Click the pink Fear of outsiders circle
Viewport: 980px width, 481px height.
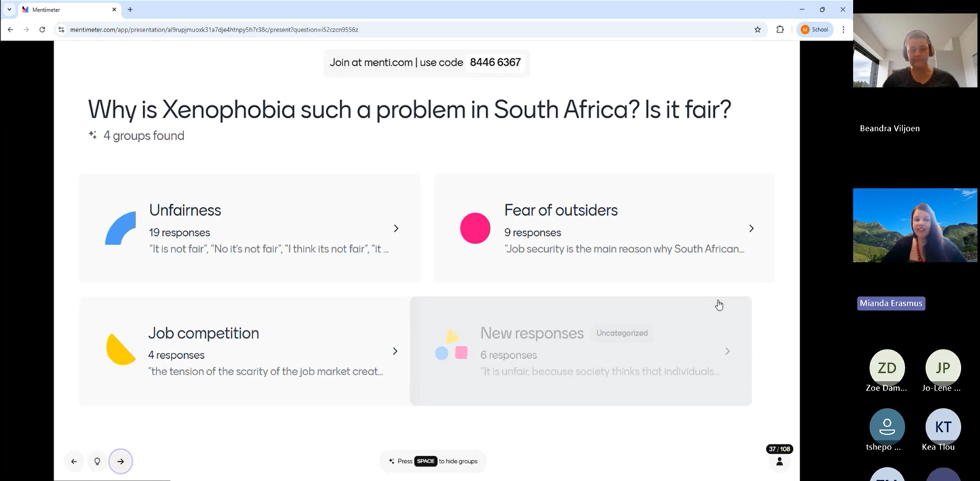click(475, 228)
